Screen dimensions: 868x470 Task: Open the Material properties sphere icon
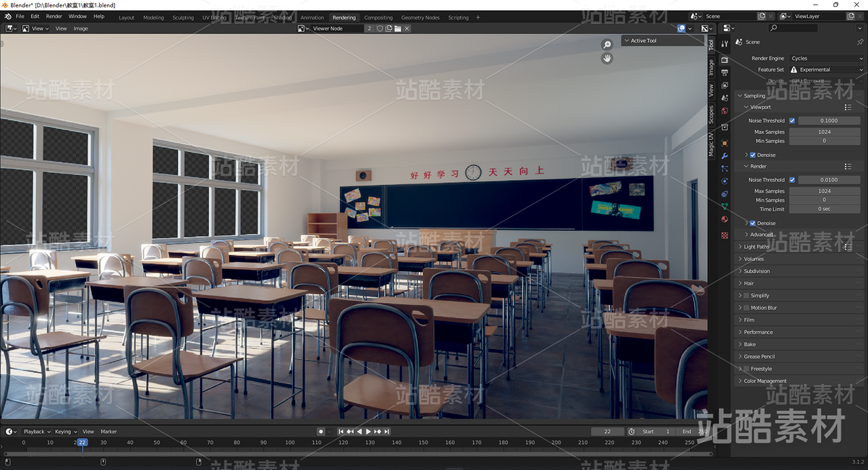point(725,219)
